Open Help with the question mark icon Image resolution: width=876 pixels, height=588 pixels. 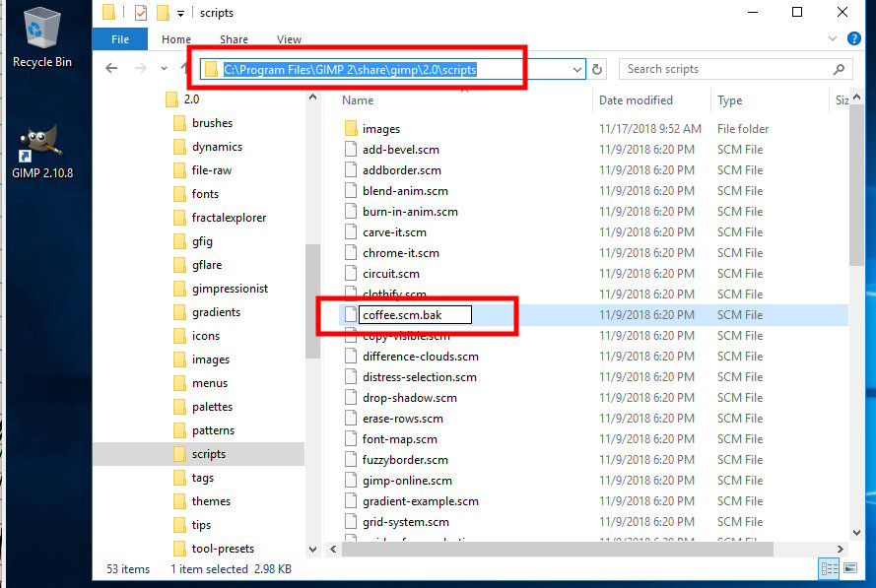(x=853, y=38)
